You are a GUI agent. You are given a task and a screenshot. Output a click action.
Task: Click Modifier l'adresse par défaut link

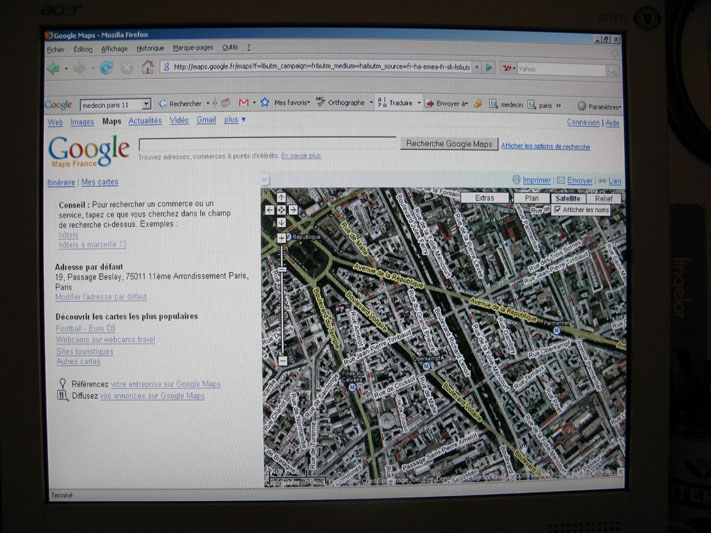101,297
